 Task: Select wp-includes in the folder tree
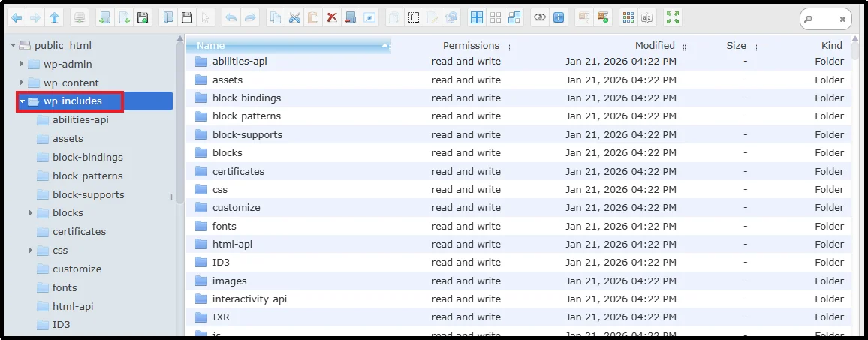pos(95,101)
